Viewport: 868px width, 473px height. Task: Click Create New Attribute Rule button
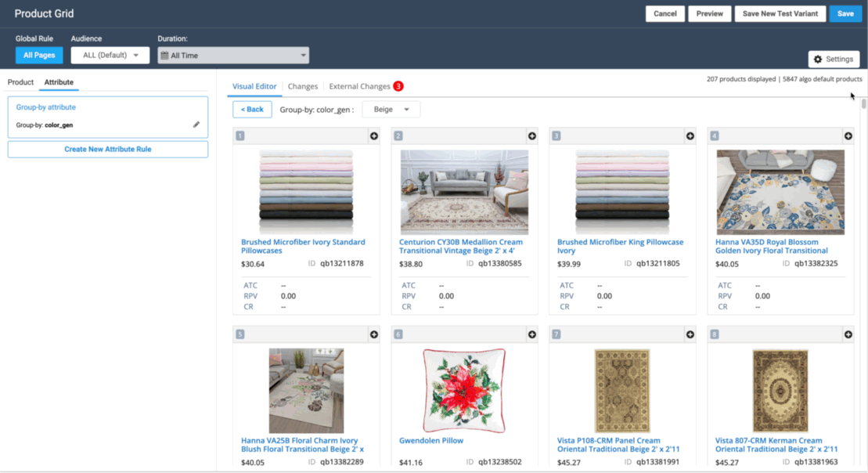pos(108,149)
